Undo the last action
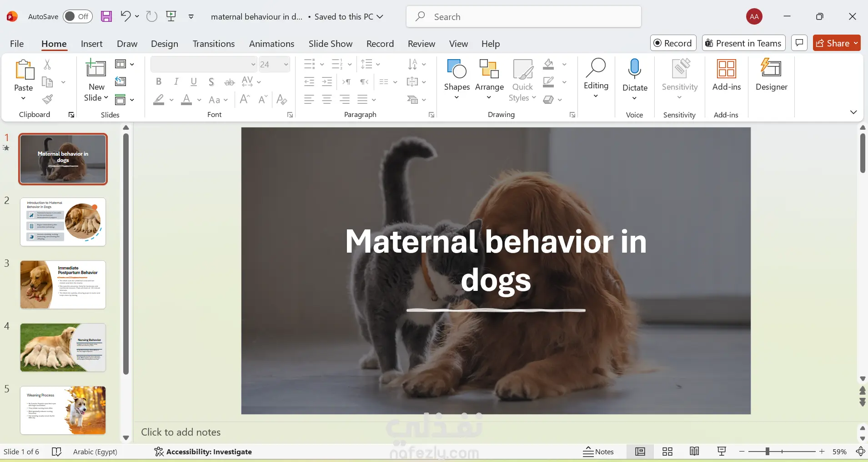Screen dimensions: 868x462 pyautogui.click(x=125, y=16)
